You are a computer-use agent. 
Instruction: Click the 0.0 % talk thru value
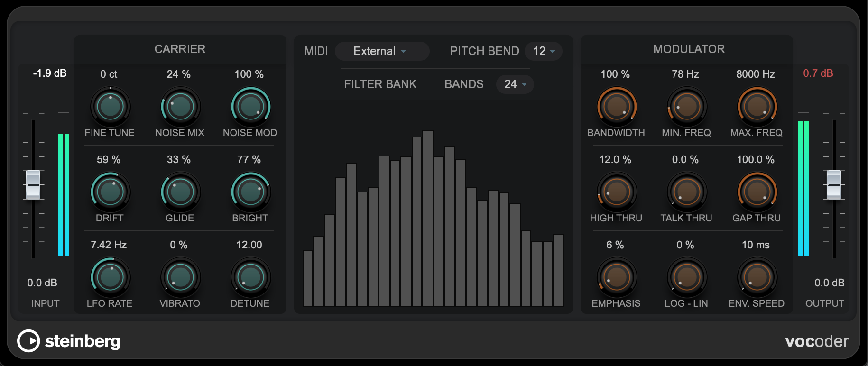(685, 159)
